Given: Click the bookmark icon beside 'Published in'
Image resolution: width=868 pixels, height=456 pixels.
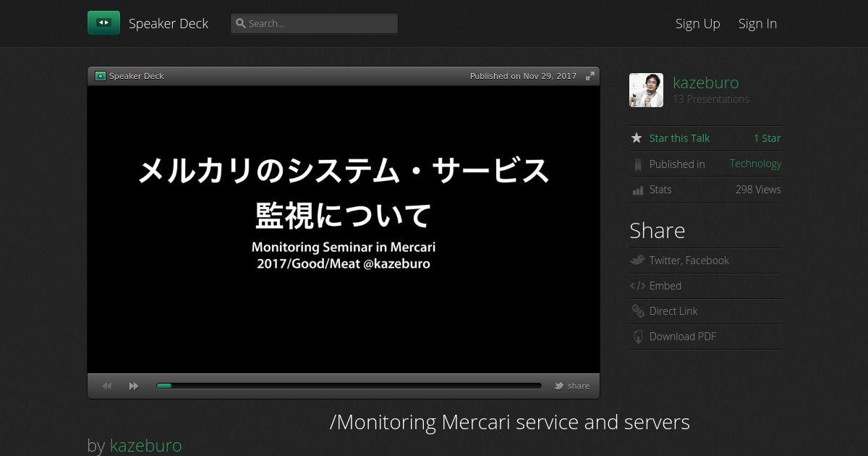Looking at the screenshot, I should tap(637, 164).
